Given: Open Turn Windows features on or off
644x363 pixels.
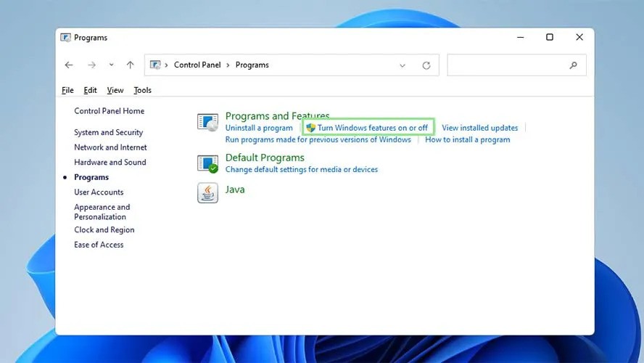Looking at the screenshot, I should (x=372, y=128).
